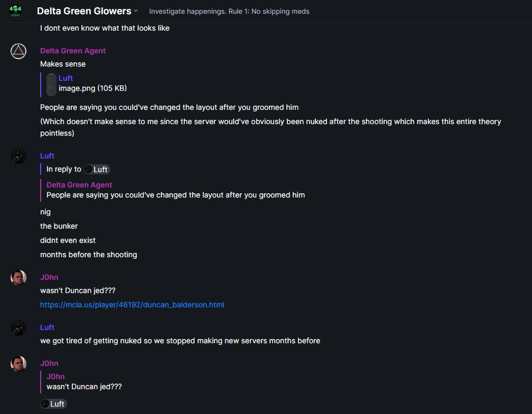Open Delta Green Agent's triangle avatar
Viewport: 532px width, 414px height.
click(18, 51)
